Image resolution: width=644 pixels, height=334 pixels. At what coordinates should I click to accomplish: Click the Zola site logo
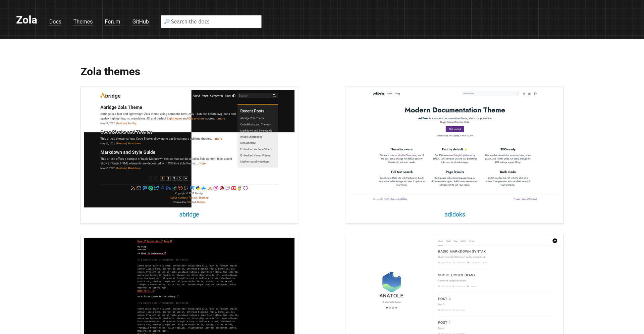26,20
